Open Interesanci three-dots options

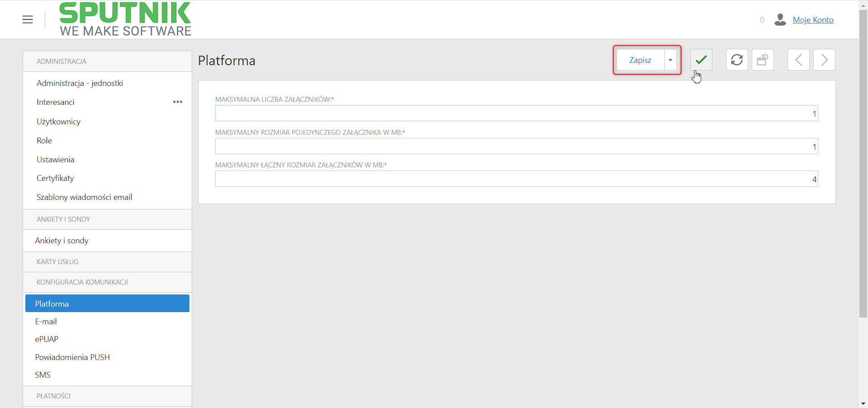point(178,102)
